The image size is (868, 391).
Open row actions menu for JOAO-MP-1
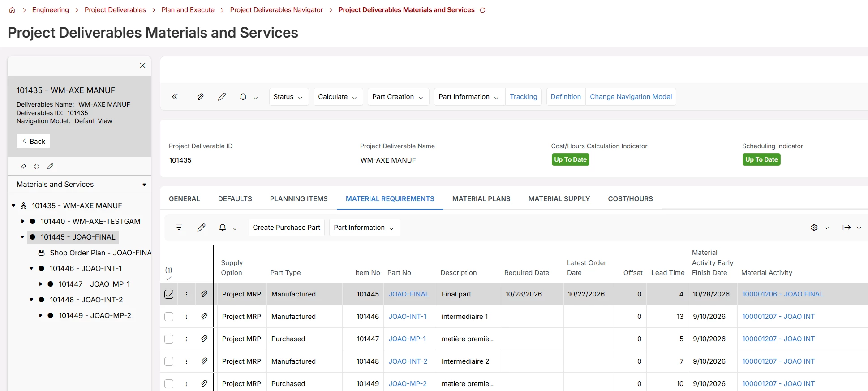(187, 339)
